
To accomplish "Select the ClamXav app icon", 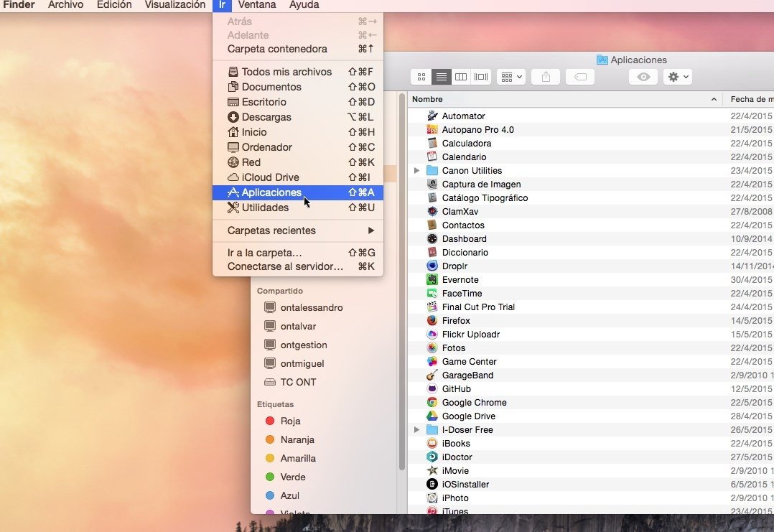I will [432, 211].
